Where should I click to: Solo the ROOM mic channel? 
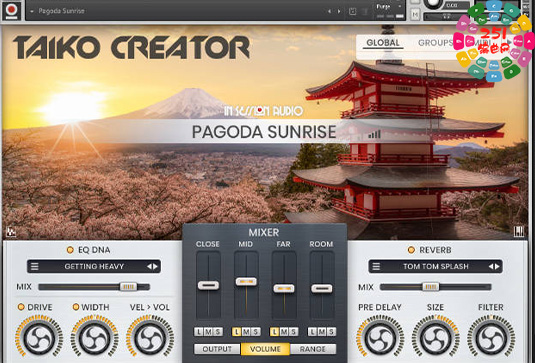click(331, 332)
